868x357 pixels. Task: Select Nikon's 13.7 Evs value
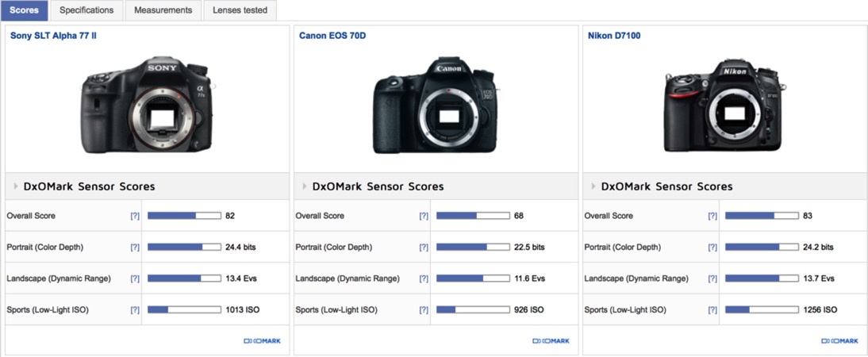point(820,278)
